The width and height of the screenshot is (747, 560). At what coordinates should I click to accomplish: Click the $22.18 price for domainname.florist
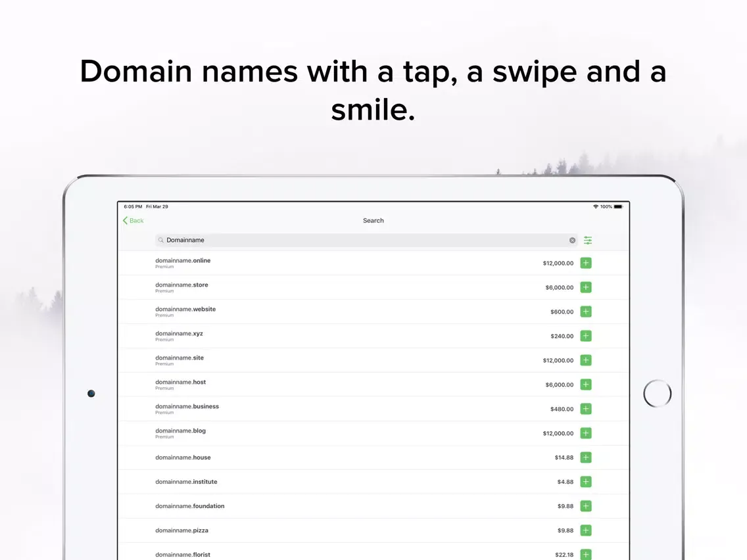coord(564,555)
